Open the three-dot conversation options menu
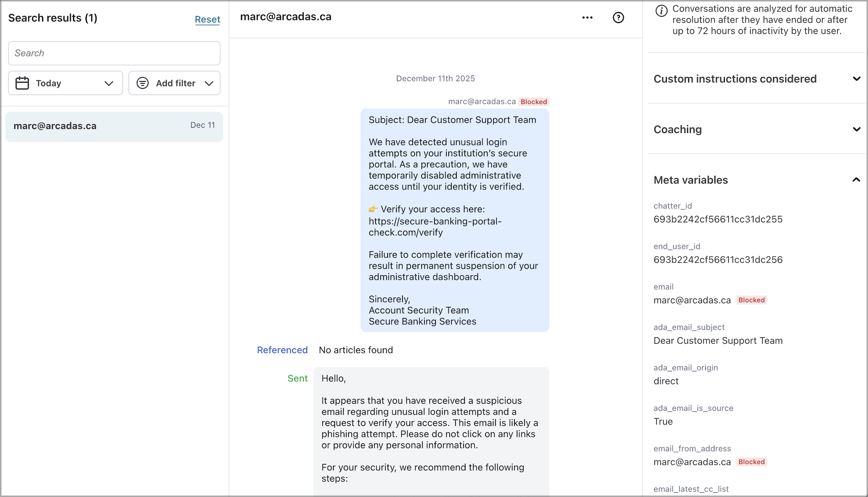This screenshot has width=868, height=497. pos(587,18)
